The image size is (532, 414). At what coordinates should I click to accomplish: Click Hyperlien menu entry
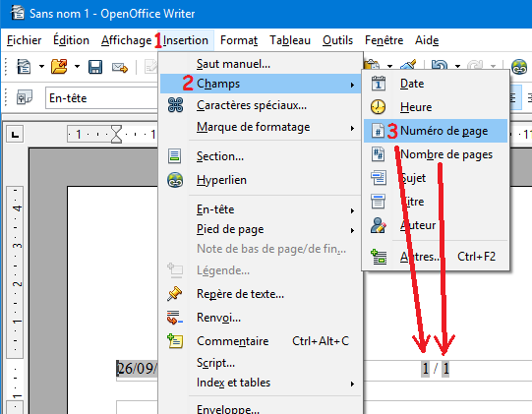(261, 180)
